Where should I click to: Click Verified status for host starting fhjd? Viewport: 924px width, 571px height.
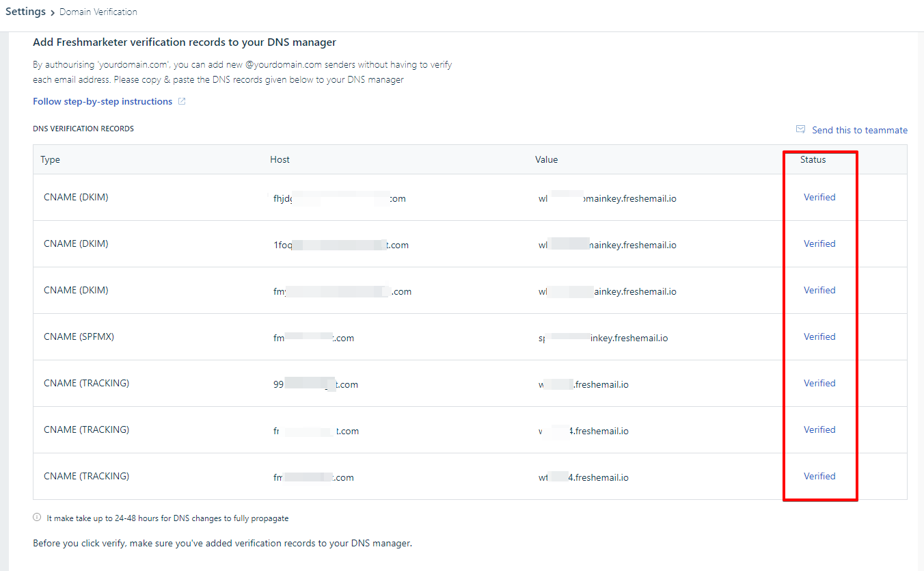click(819, 197)
